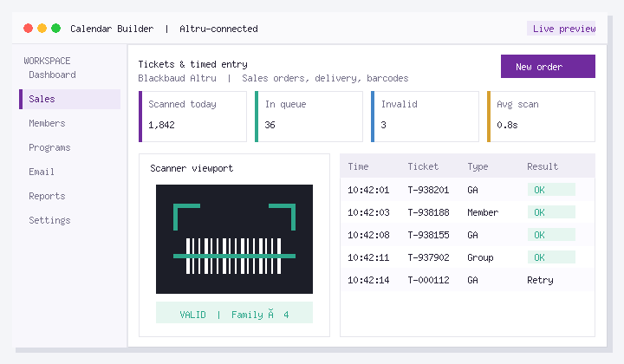624x364 pixels.
Task: Select ticket T-938188 in the table
Action: (x=428, y=213)
